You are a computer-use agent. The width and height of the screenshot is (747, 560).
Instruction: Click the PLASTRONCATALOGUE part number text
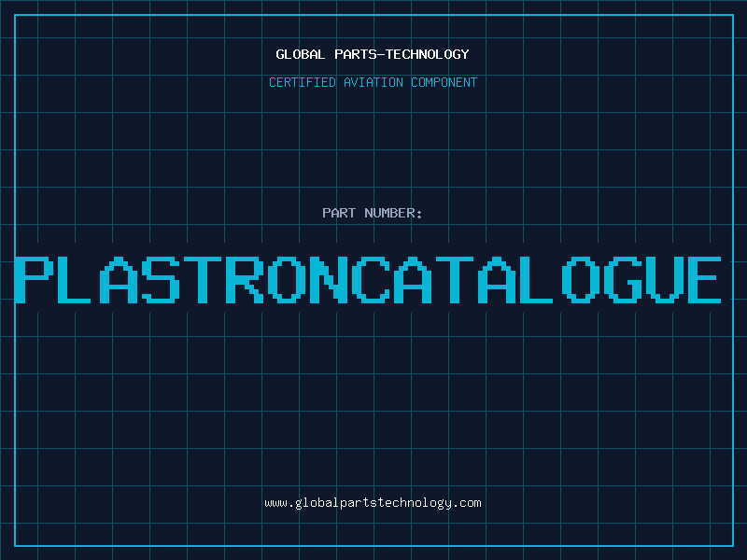point(368,280)
